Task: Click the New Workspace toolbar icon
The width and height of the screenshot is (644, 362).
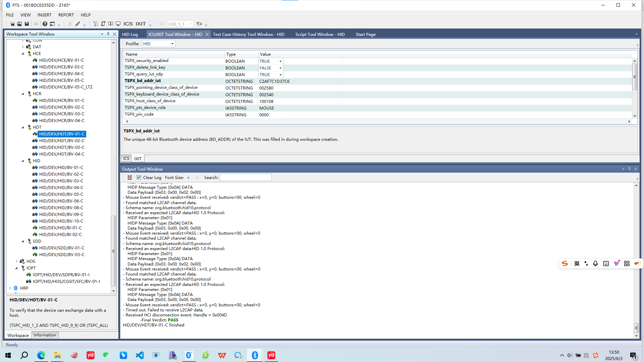Action: click(12, 24)
